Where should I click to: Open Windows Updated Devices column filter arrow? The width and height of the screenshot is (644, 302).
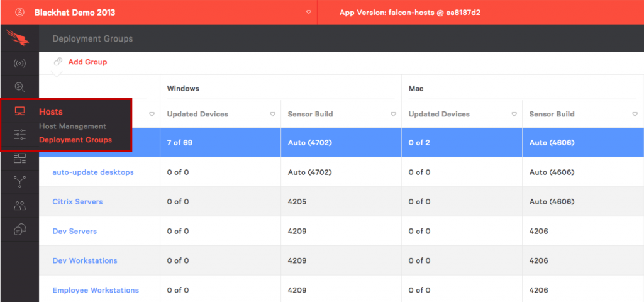pos(272,115)
